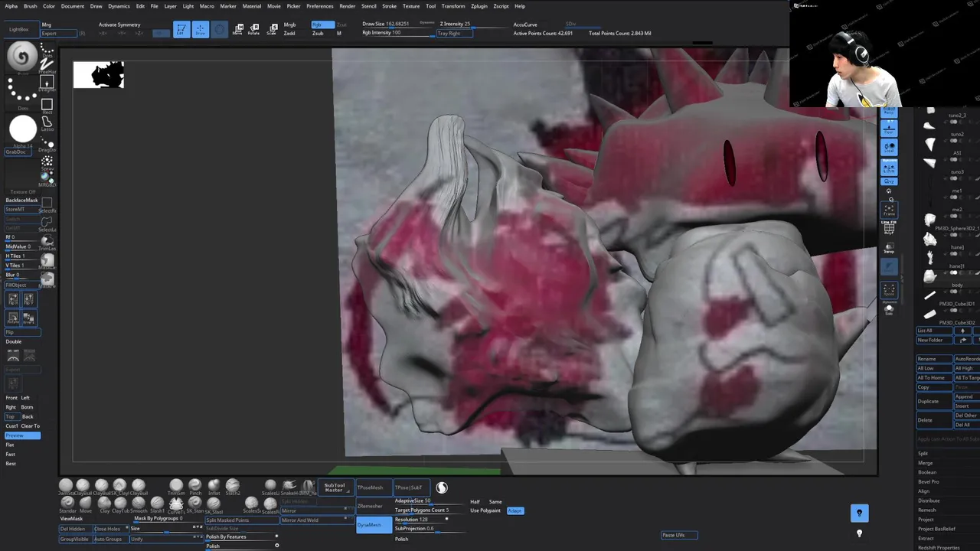The height and width of the screenshot is (551, 980).
Task: Expand the Remesh subtool section
Action: click(927, 510)
